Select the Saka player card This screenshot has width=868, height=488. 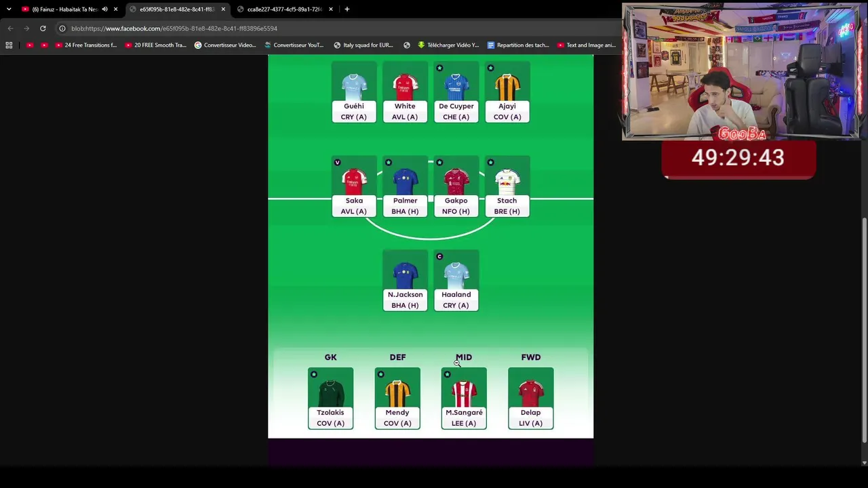click(x=354, y=186)
